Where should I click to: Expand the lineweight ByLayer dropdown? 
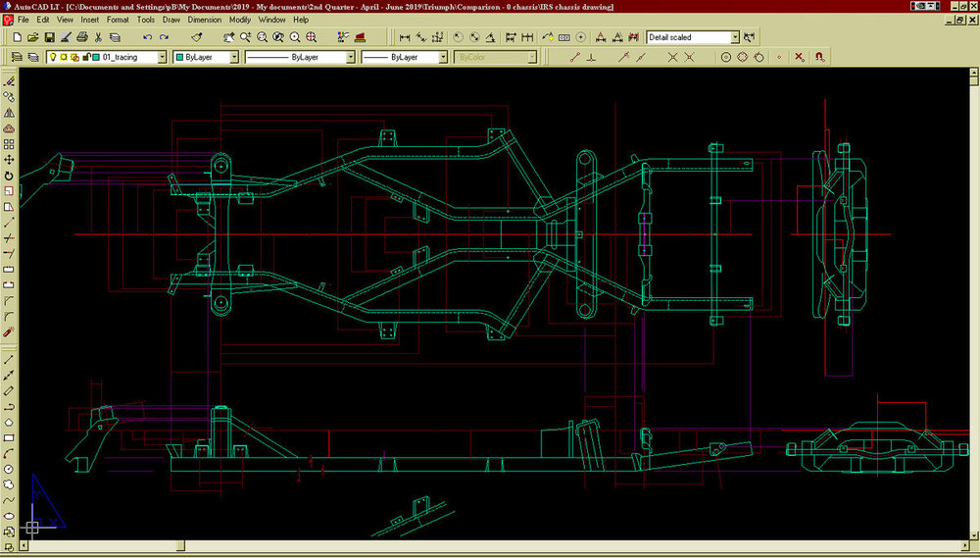click(443, 57)
